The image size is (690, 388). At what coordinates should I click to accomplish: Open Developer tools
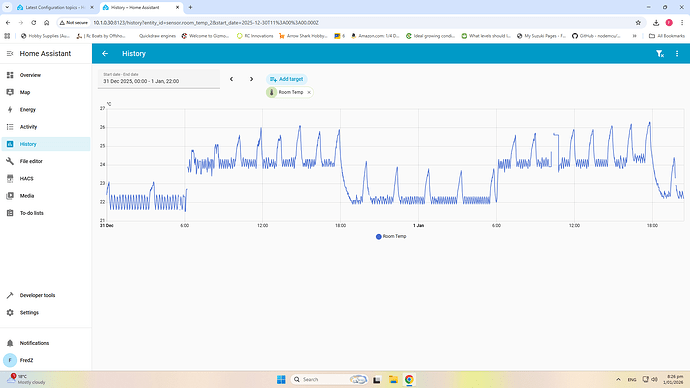(x=46, y=295)
